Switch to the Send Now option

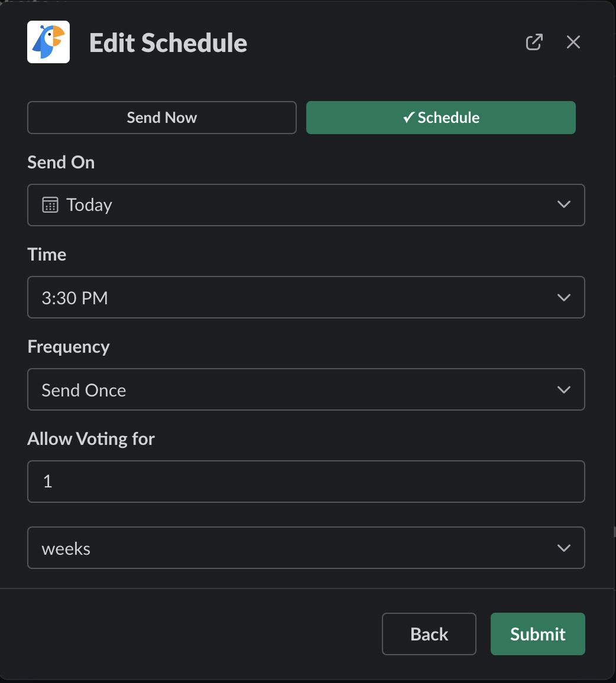point(161,118)
